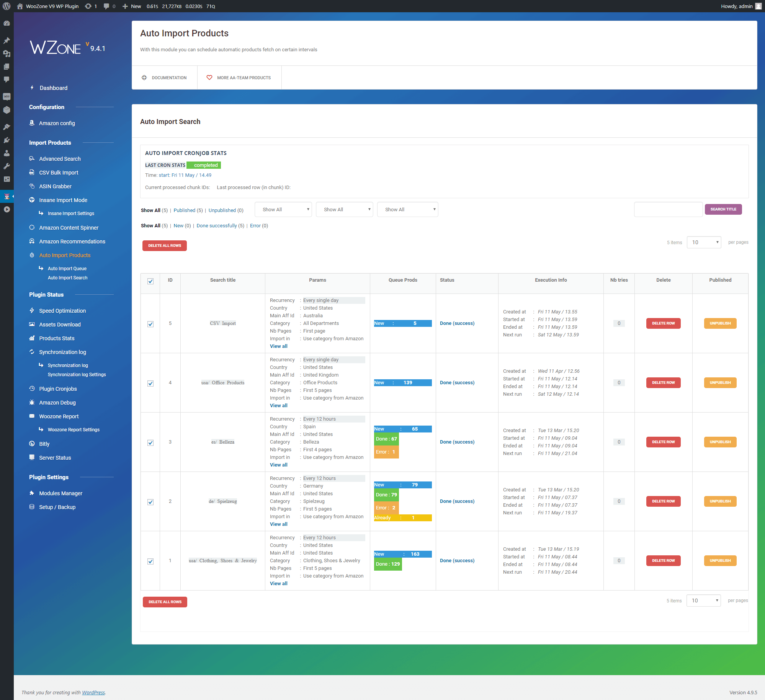Click + New in admin bar
This screenshot has height=700, width=765.
point(132,6)
